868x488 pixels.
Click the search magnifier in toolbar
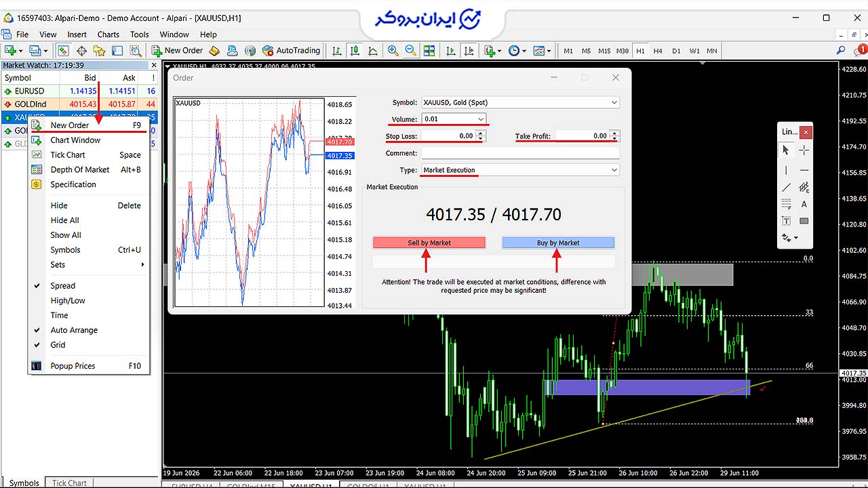tap(841, 51)
